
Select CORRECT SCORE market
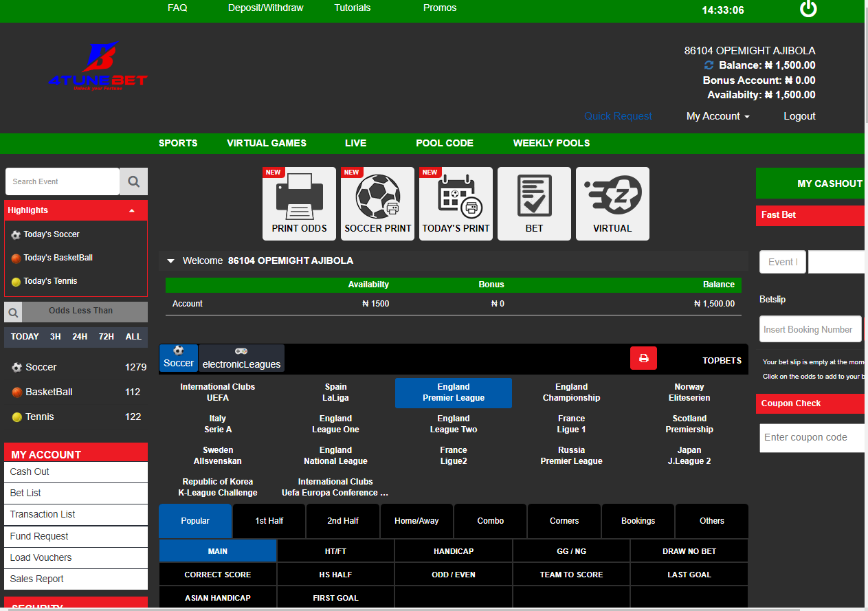click(218, 575)
